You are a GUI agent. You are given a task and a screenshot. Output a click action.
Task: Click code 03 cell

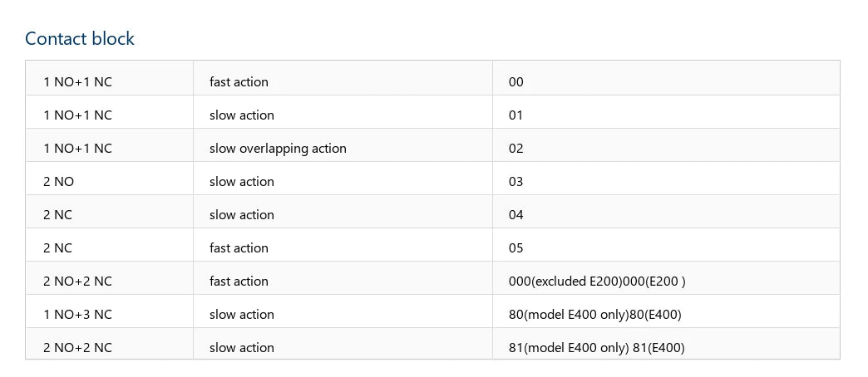pos(666,179)
